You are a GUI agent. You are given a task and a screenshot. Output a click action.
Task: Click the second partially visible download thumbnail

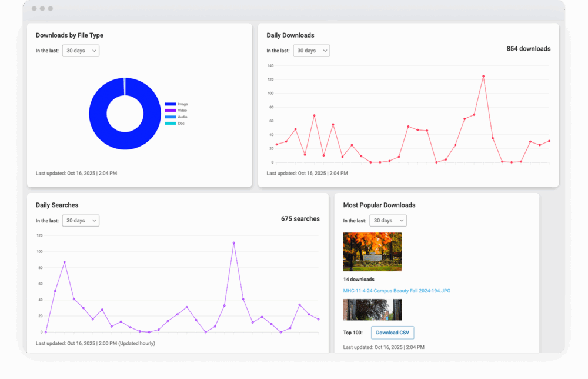click(x=372, y=310)
